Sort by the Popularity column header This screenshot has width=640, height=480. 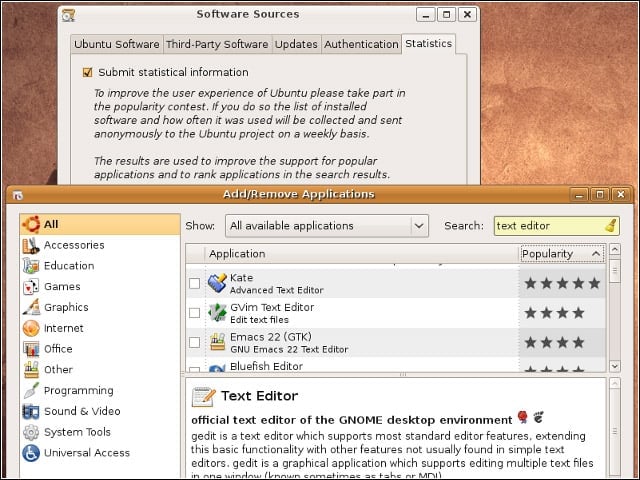coord(562,254)
